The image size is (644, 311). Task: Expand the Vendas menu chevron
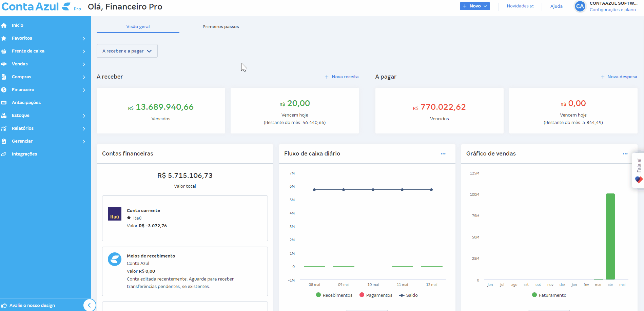[84, 64]
